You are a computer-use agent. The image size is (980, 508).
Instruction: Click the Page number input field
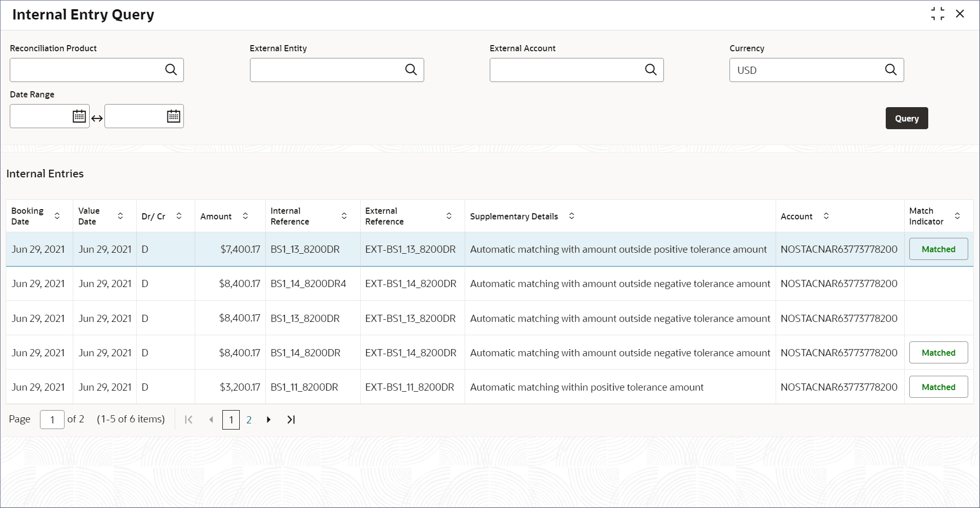[x=52, y=420]
